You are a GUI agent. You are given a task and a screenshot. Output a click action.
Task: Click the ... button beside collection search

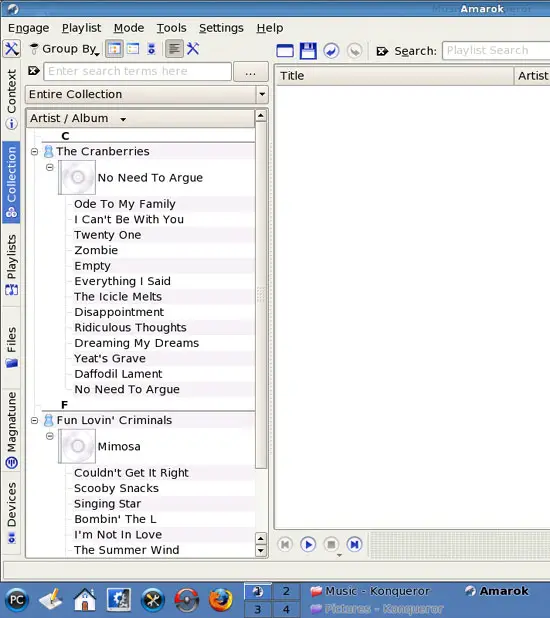point(251,72)
